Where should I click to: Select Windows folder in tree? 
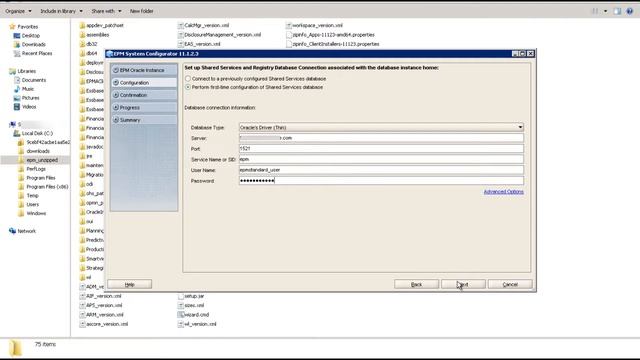(32, 213)
